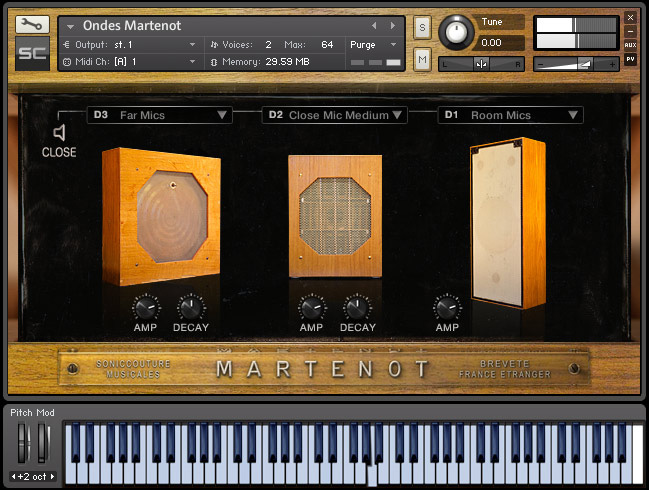This screenshot has height=490, width=649.
Task: Solo the instrument with S button
Action: point(422,28)
